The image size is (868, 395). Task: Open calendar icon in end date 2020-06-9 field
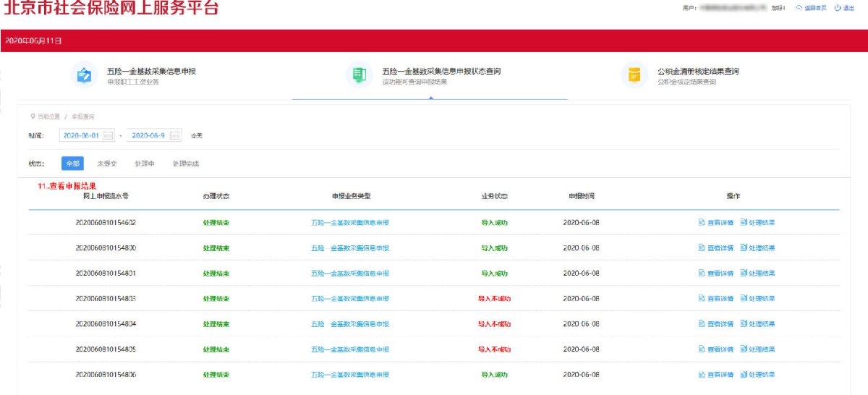175,135
